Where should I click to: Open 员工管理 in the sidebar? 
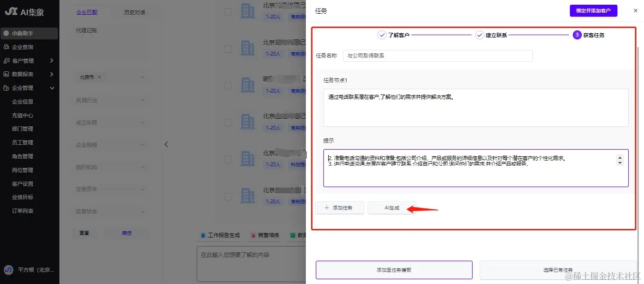pos(22,142)
